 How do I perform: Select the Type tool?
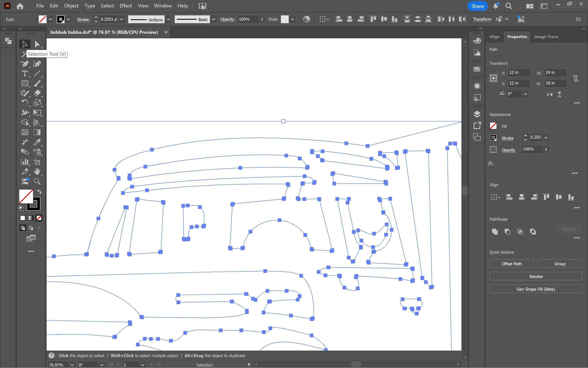(24, 73)
